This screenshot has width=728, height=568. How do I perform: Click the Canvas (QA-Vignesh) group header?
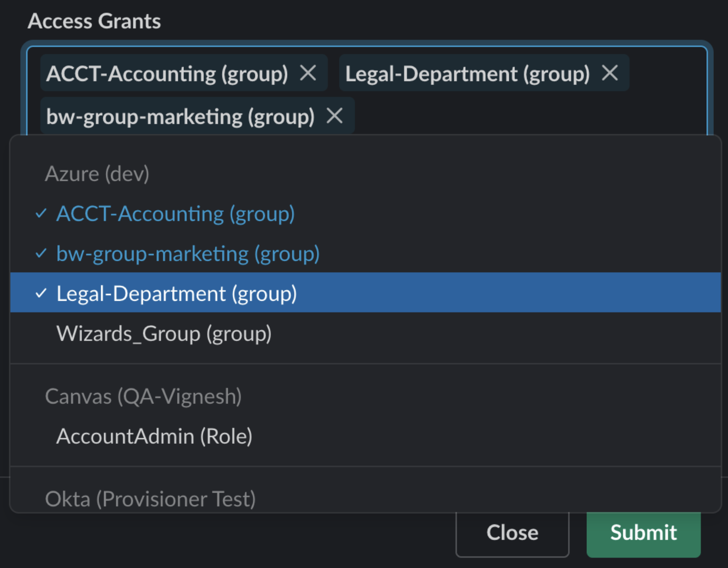tap(143, 396)
